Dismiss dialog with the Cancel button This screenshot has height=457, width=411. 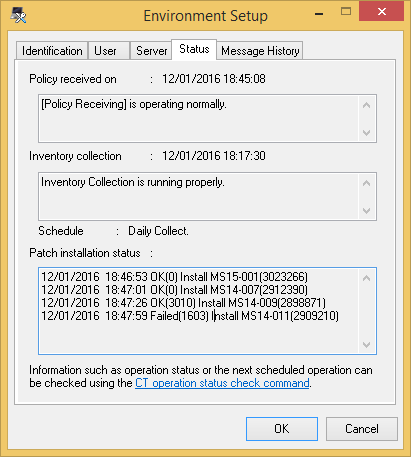click(x=362, y=429)
